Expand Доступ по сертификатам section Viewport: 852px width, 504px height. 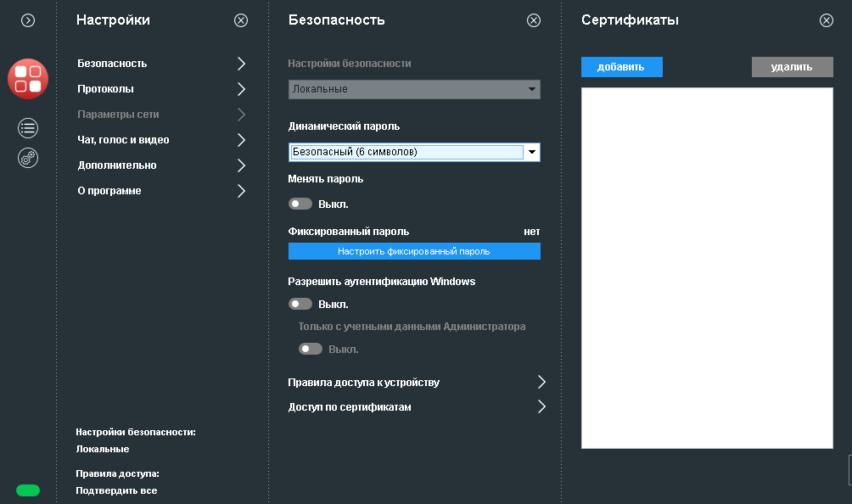416,407
